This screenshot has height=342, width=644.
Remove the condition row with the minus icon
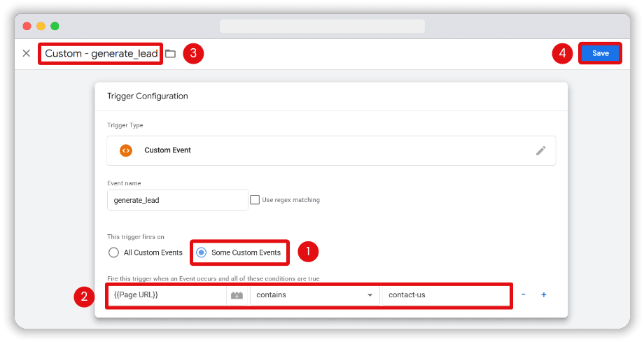click(x=524, y=294)
